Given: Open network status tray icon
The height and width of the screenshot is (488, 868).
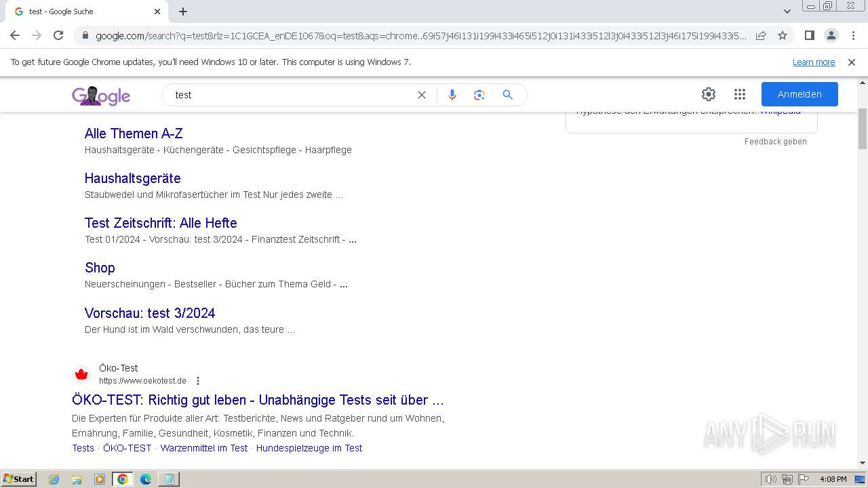Looking at the screenshot, I should (x=787, y=479).
